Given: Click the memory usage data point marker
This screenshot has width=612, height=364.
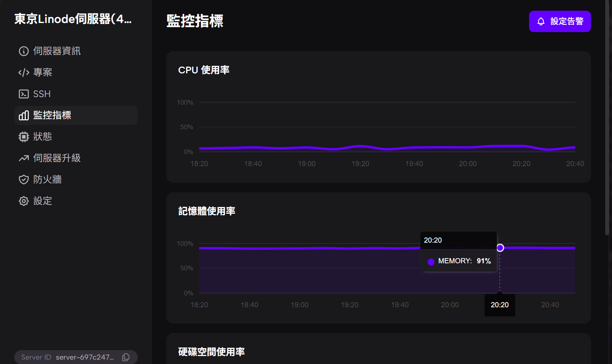Looking at the screenshot, I should (500, 247).
